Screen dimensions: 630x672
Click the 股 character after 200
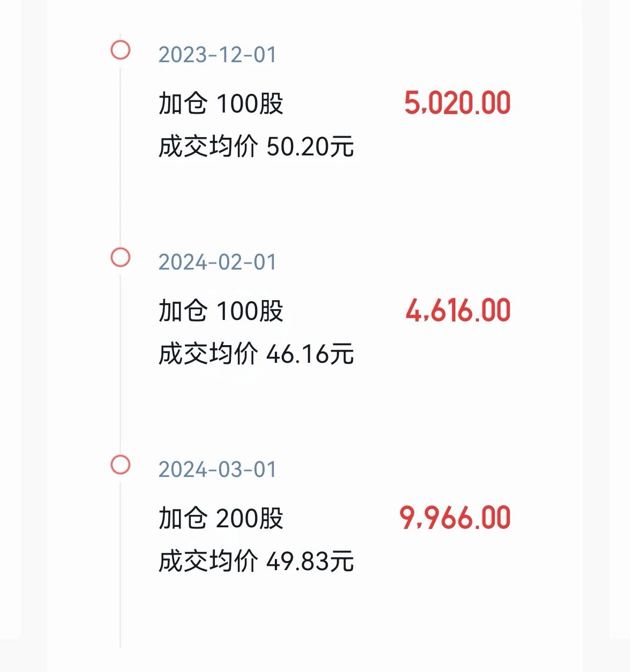pyautogui.click(x=271, y=518)
